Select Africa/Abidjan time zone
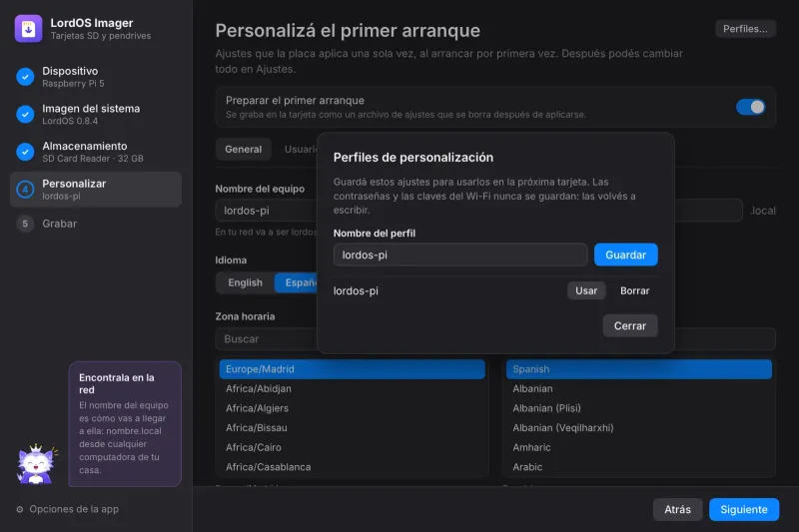This screenshot has height=532, width=799. click(352, 388)
